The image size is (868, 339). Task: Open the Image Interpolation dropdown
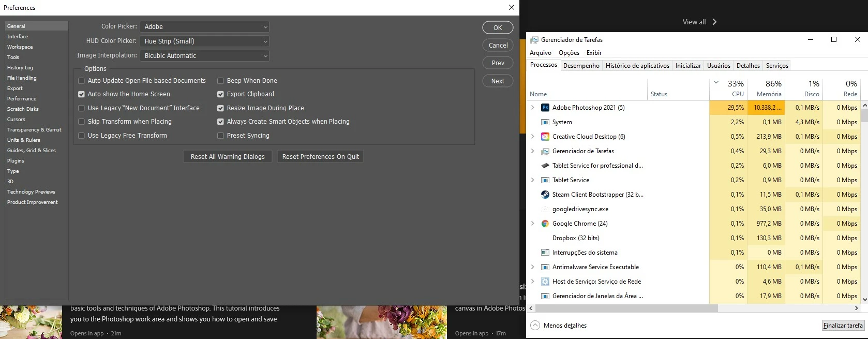(x=204, y=56)
